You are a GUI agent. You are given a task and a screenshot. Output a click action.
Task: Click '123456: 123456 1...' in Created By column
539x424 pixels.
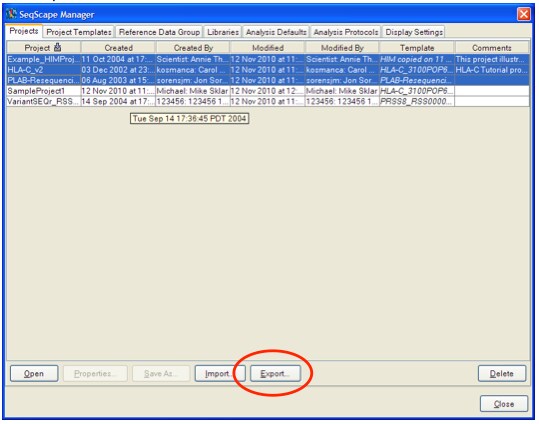[x=192, y=101]
